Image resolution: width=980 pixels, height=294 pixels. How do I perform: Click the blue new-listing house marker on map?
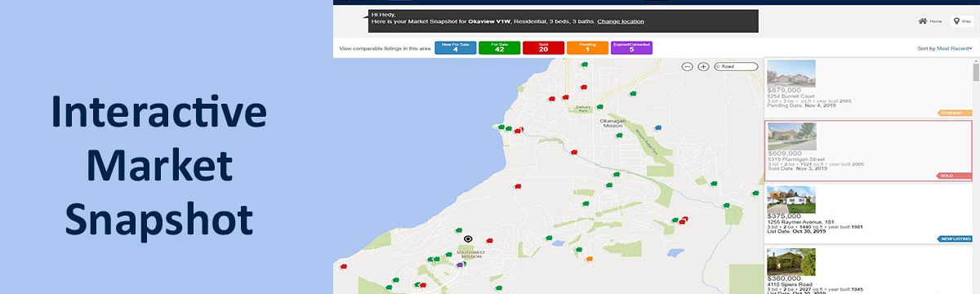(x=657, y=127)
